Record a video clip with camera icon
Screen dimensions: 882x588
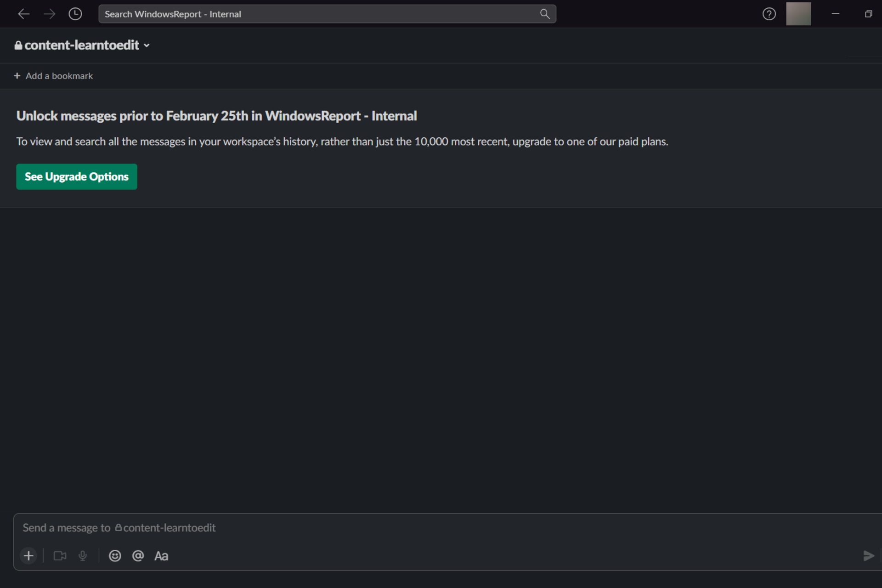pos(60,556)
